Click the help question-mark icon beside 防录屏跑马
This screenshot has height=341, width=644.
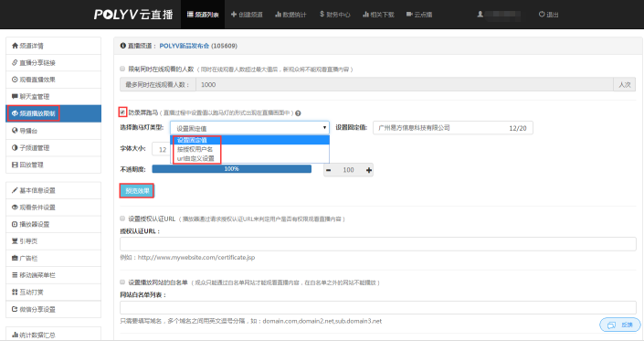[298, 113]
